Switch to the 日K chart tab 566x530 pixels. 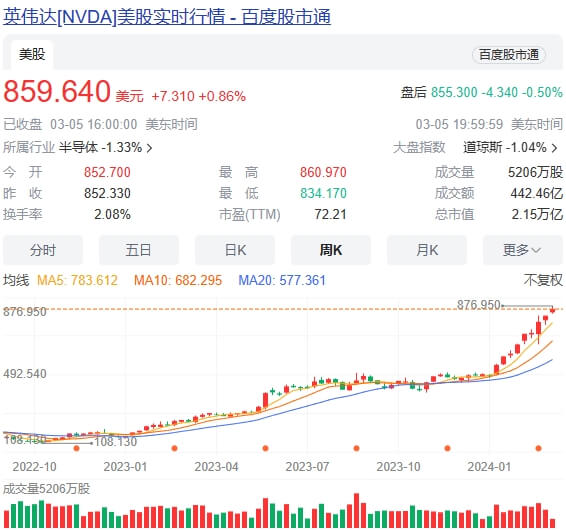point(235,250)
